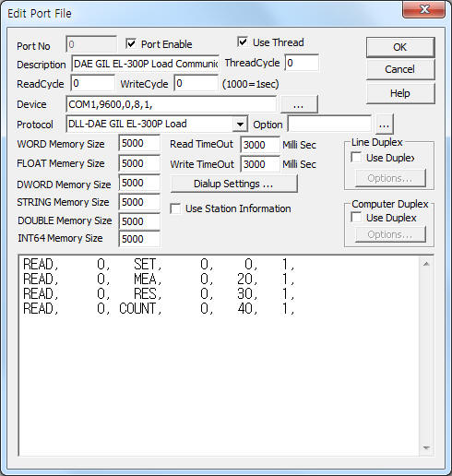452x476 pixels.
Task: Check Use Duplex under Computer Duplex
Action: [x=356, y=217]
